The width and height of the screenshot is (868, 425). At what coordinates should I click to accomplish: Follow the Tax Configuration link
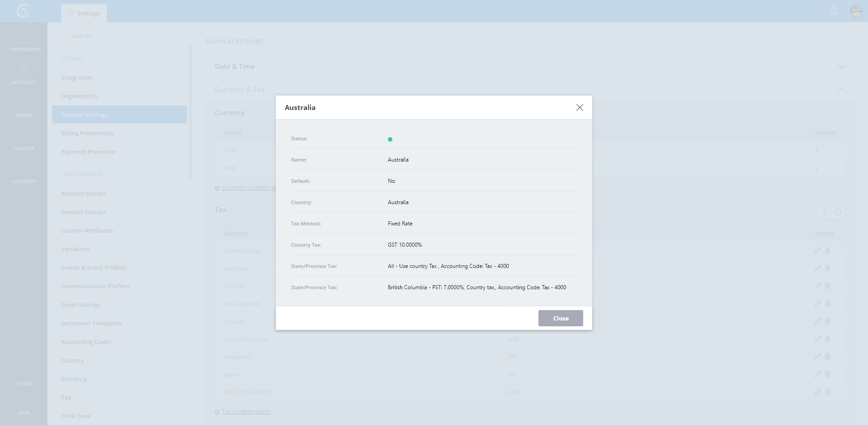click(x=245, y=412)
